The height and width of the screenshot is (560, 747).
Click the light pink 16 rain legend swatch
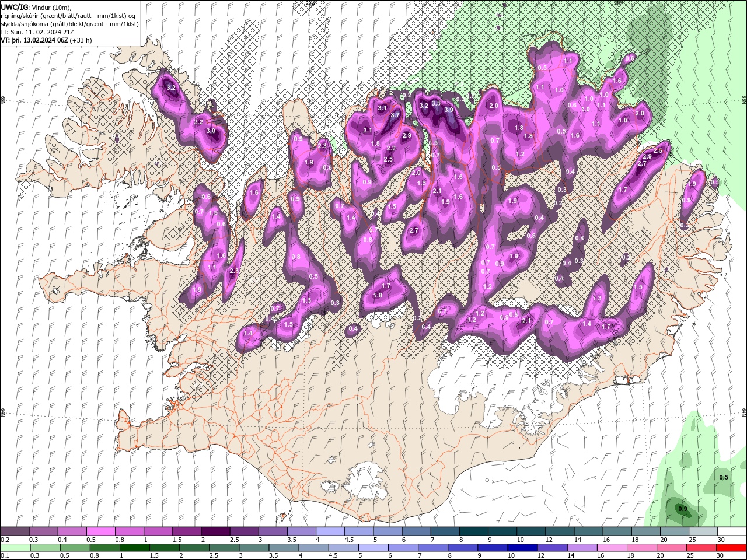612,548
